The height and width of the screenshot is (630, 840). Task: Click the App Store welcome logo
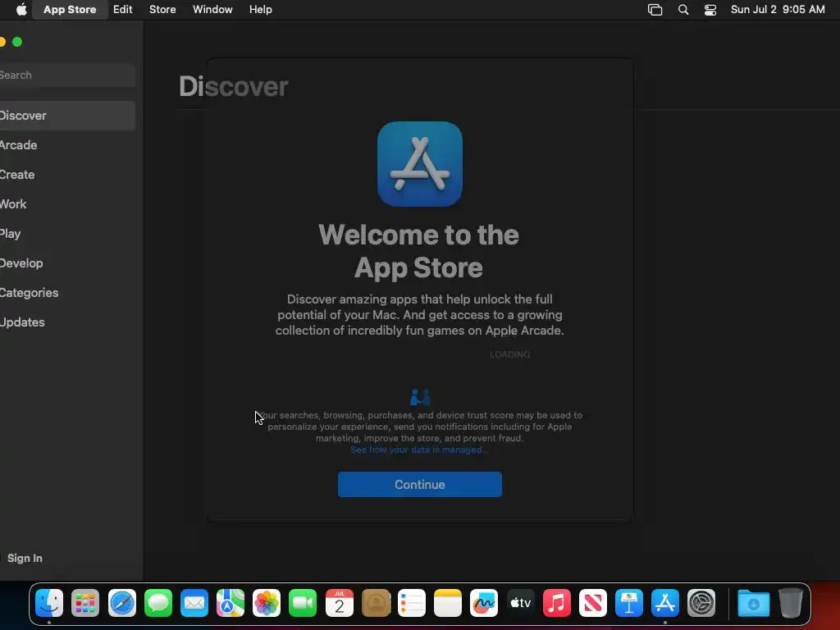click(x=419, y=164)
